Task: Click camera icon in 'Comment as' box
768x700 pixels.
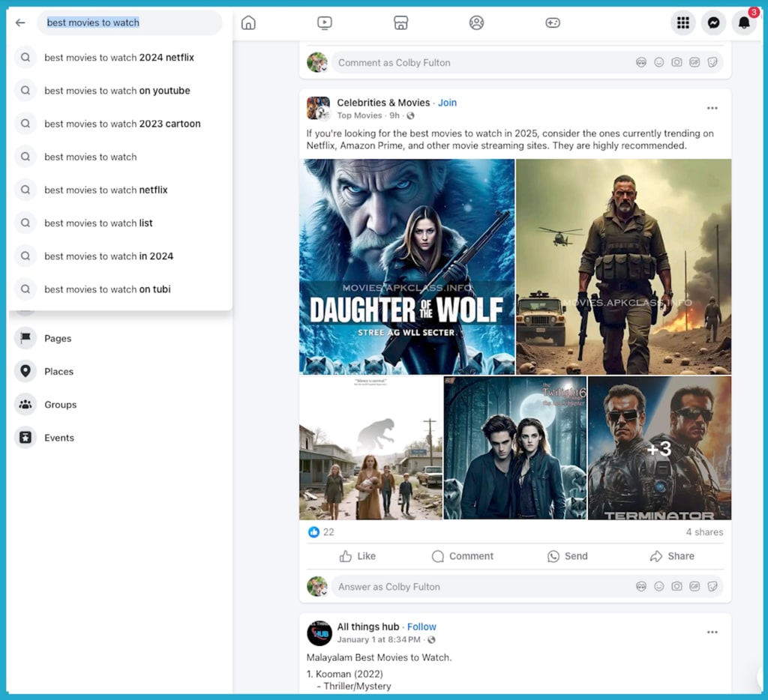Action: click(677, 62)
